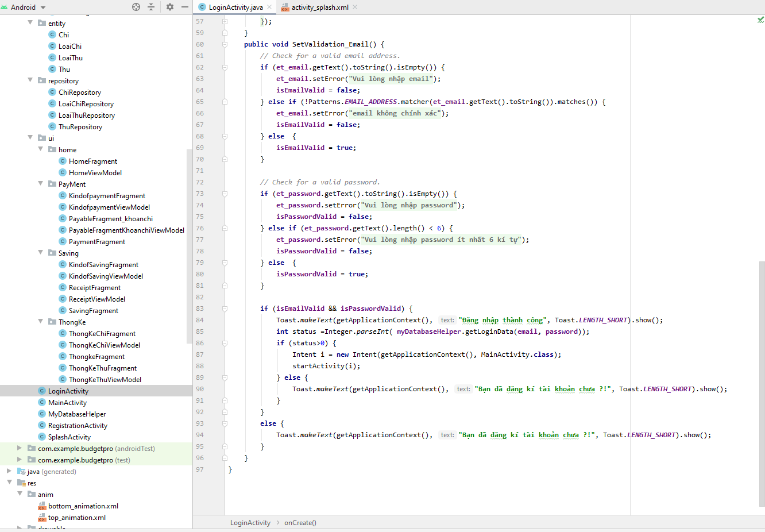
Task: Collapse the anim folder
Action: [x=20, y=494]
